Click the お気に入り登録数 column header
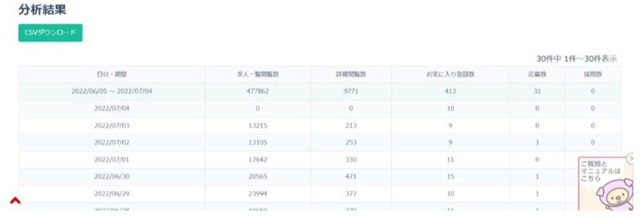Image resolution: width=644 pixels, height=220 pixels. point(450,74)
